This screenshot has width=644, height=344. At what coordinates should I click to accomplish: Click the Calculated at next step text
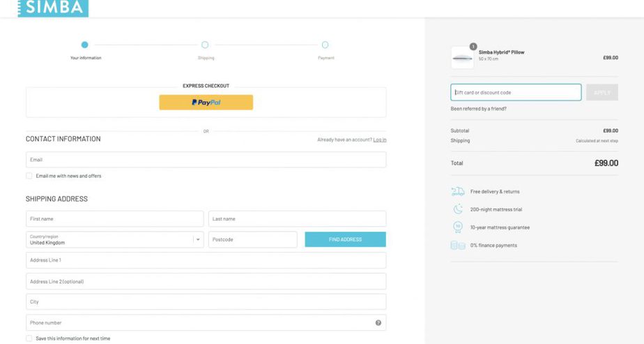(x=597, y=141)
